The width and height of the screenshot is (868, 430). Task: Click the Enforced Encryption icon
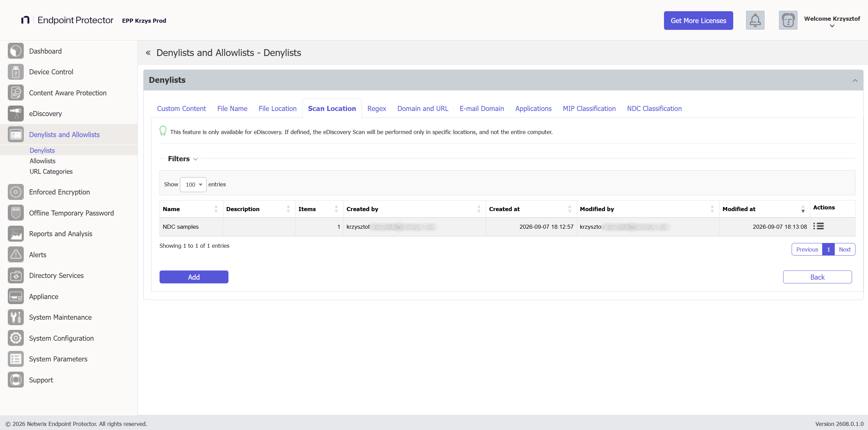(x=16, y=192)
